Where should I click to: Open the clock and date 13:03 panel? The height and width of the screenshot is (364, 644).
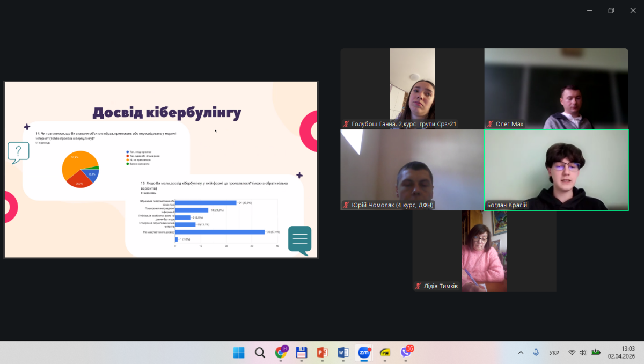point(621,352)
